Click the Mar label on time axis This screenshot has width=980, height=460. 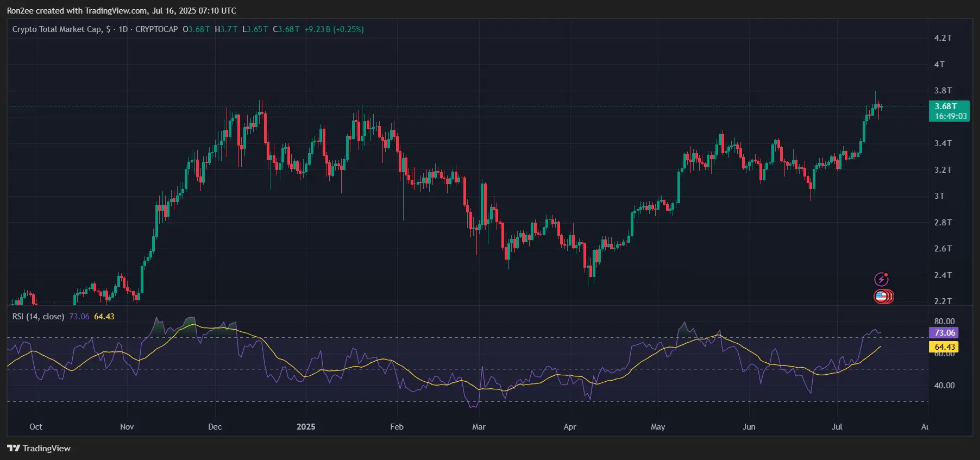pyautogui.click(x=479, y=427)
